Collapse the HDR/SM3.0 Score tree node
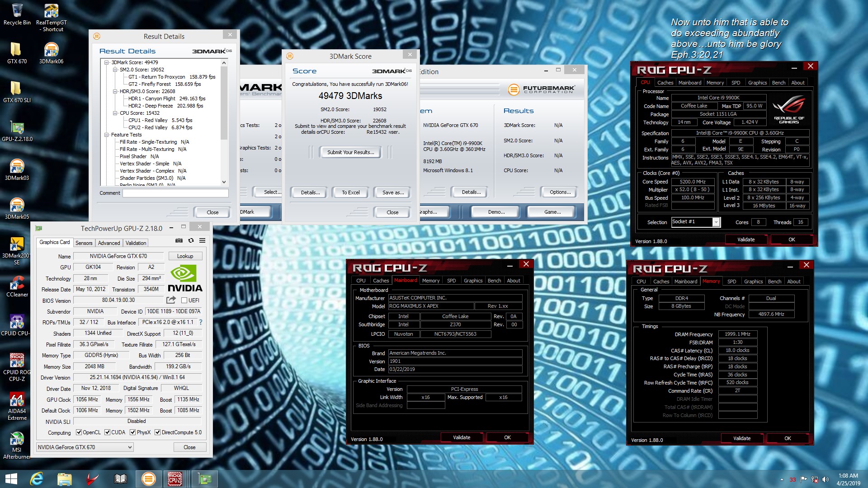 click(115, 91)
